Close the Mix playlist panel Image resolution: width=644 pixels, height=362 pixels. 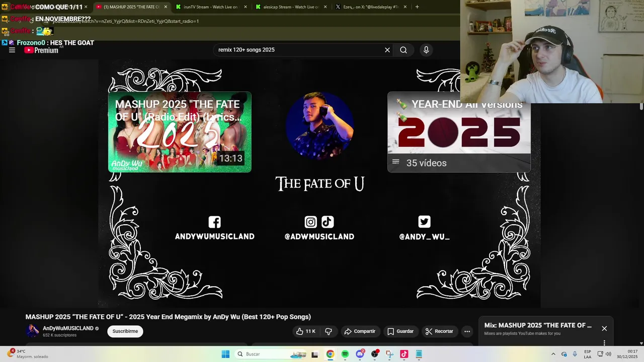pyautogui.click(x=604, y=328)
